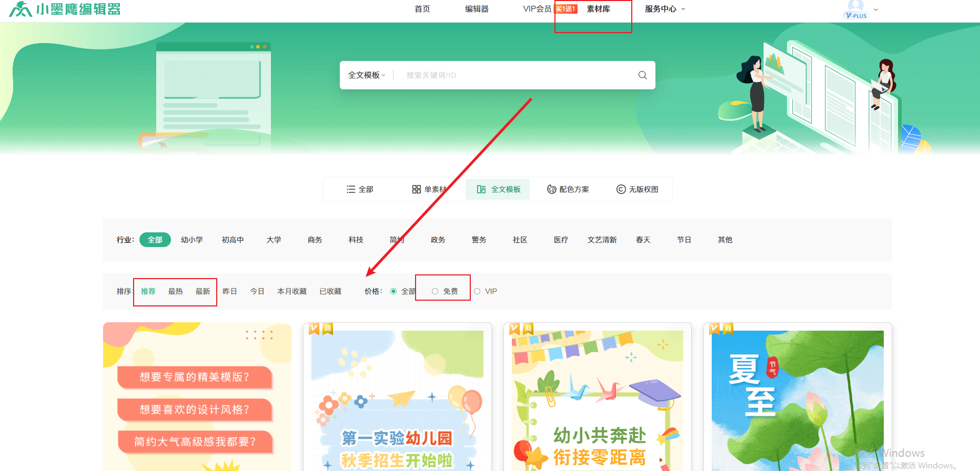Switch to the 全部 category tab
980x471 pixels.
coord(360,189)
